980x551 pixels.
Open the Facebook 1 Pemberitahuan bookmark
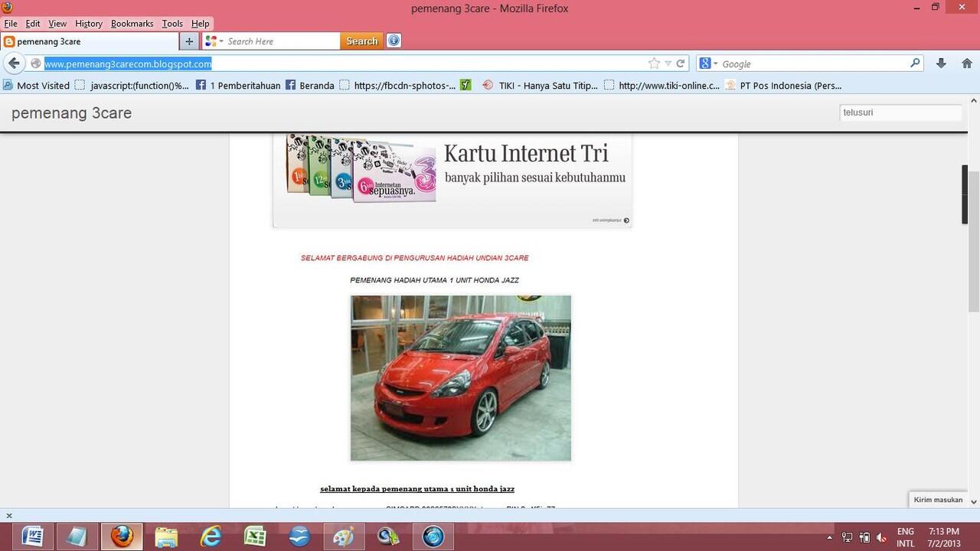pos(238,86)
